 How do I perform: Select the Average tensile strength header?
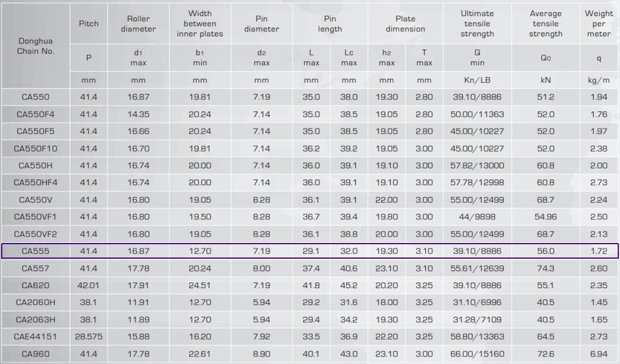click(546, 24)
